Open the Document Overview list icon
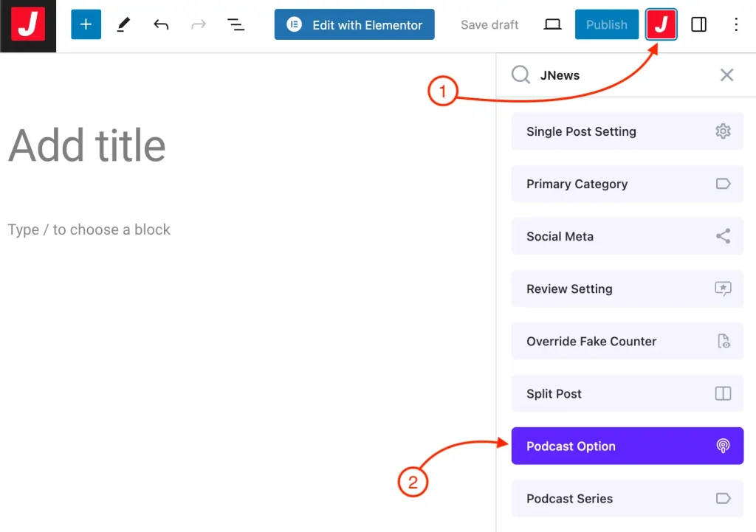756x532 pixels. tap(236, 25)
